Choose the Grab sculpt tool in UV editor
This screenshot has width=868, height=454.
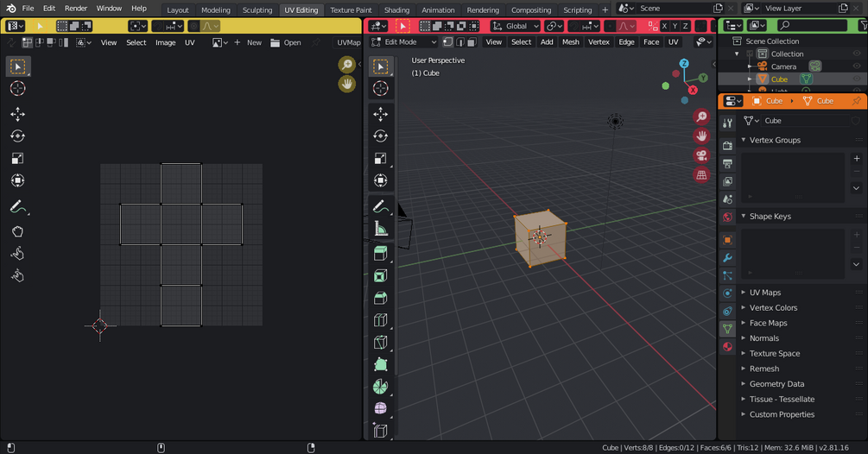[18, 231]
